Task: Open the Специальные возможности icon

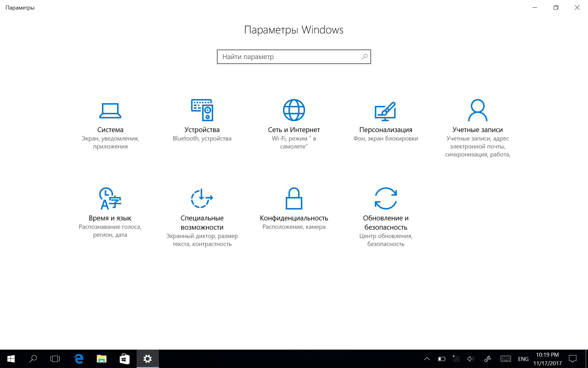Action: click(x=202, y=198)
